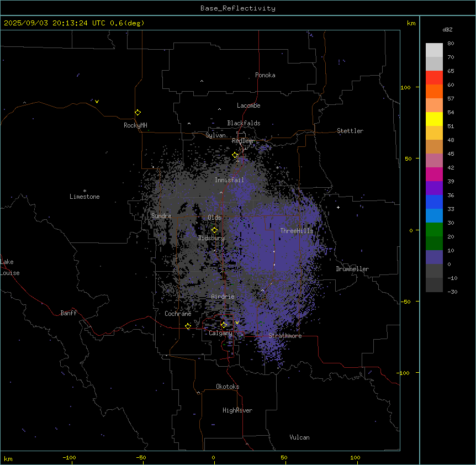Click the asterisk marker above Limestone
476x465 pixels.
click(84, 191)
